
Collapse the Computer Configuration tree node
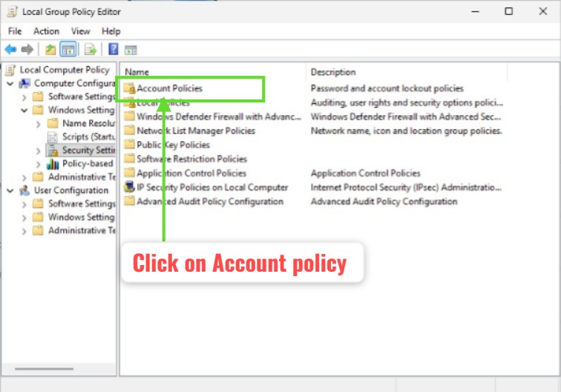point(10,84)
